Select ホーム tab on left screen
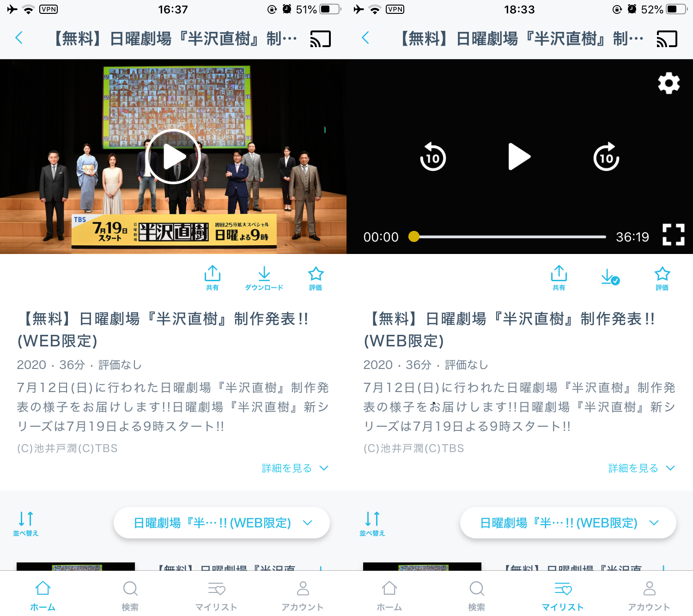693x616 pixels. coord(43,596)
